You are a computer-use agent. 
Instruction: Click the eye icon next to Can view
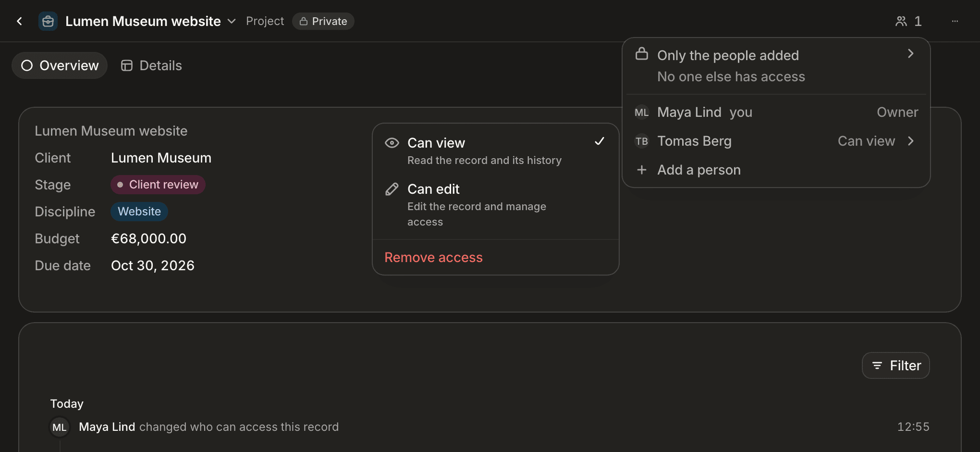click(392, 143)
